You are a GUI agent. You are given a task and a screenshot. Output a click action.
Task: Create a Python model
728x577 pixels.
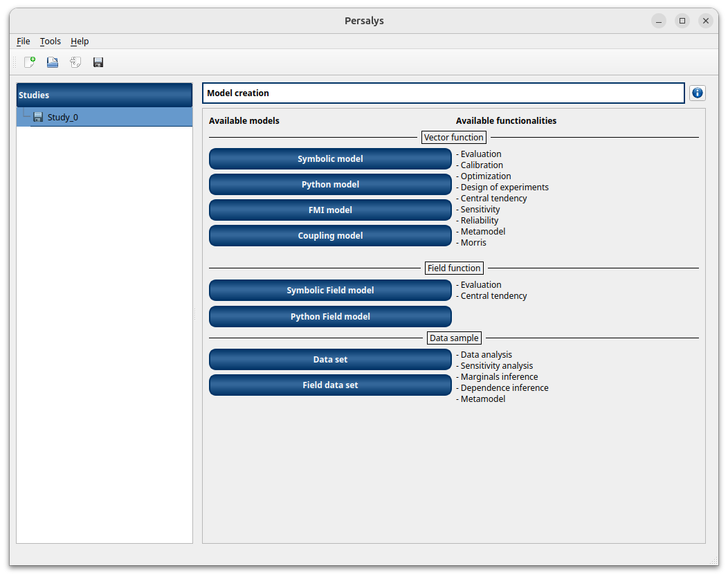(x=330, y=184)
